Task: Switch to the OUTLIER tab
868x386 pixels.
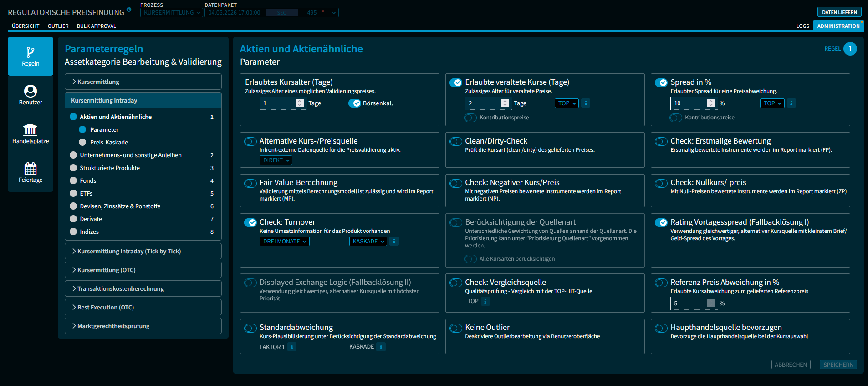Action: pyautogui.click(x=58, y=26)
